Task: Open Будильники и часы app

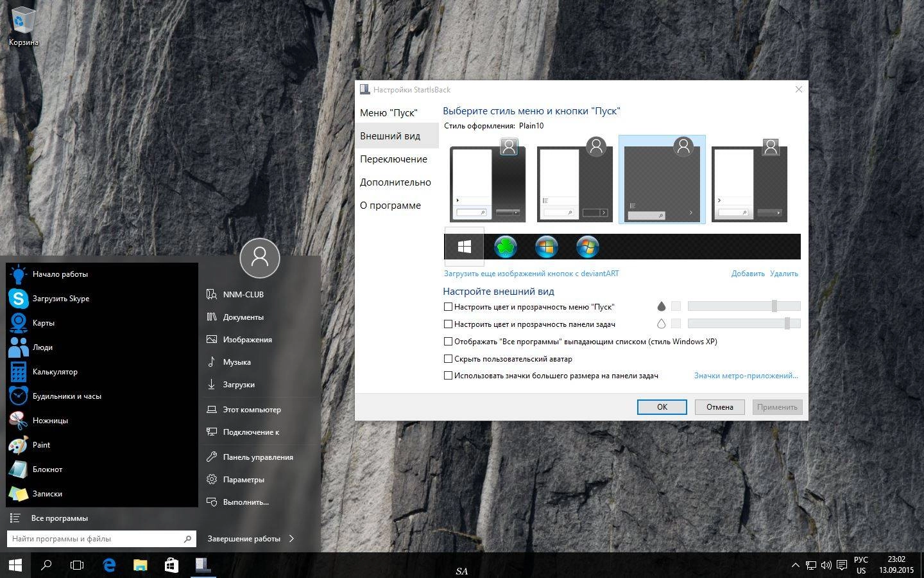Action: pos(102,396)
